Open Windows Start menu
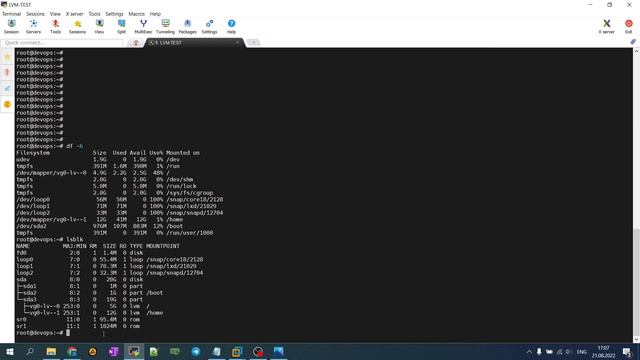Image resolution: width=640 pixels, height=360 pixels. pyautogui.click(x=10, y=351)
